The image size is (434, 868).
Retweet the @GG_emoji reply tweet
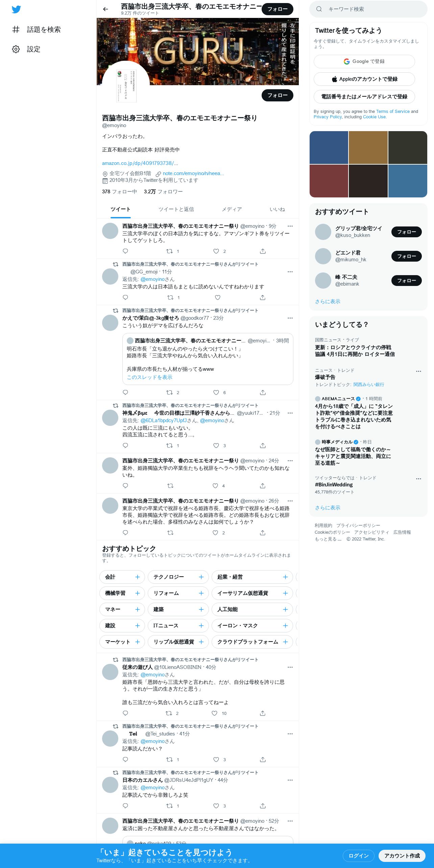tap(170, 297)
